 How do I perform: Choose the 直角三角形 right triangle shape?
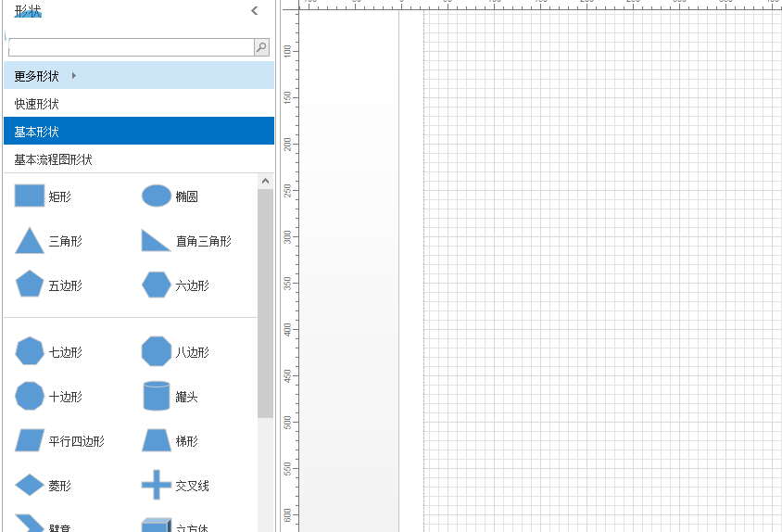coord(156,241)
